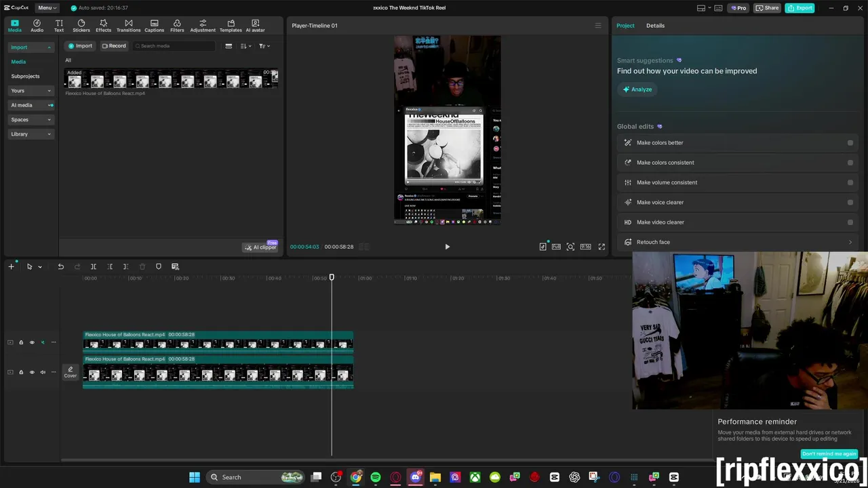This screenshot has height=488, width=868.
Task: Click the Cover edit button on the timeline
Action: click(71, 372)
